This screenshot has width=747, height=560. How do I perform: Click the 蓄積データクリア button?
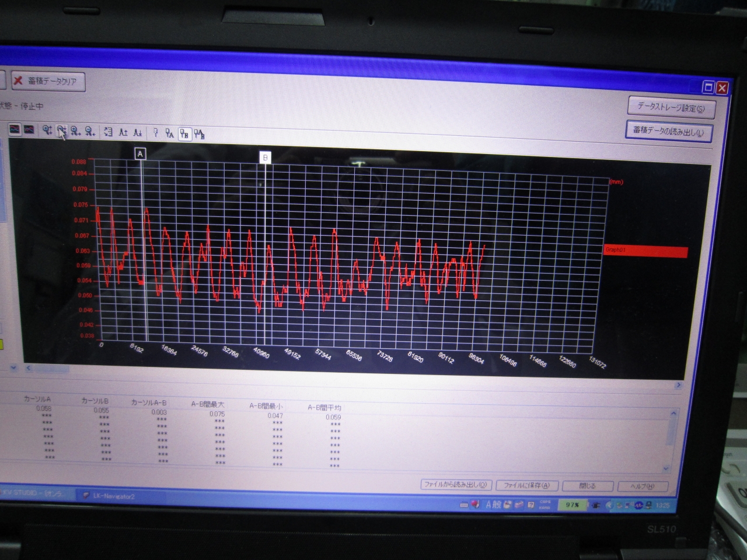pyautogui.click(x=48, y=81)
